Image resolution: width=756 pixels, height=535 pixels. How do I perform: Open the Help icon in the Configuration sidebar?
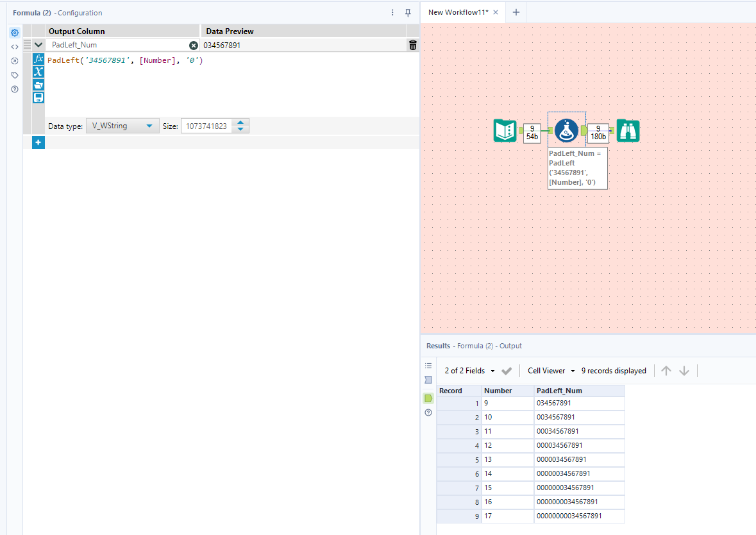(14, 89)
